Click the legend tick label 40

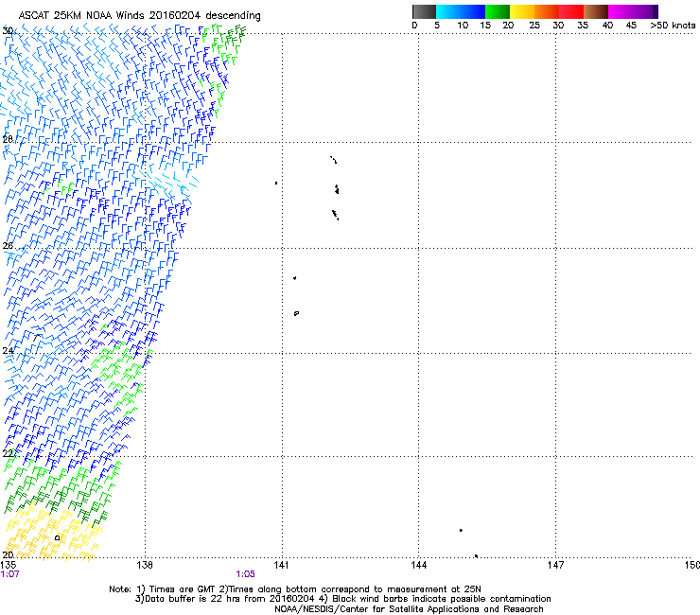tap(607, 26)
